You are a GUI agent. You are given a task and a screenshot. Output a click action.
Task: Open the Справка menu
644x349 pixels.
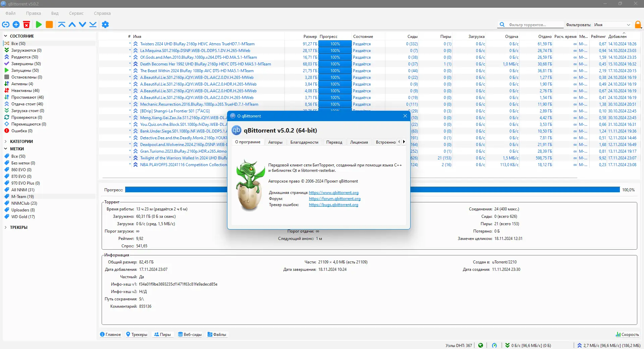tap(102, 13)
